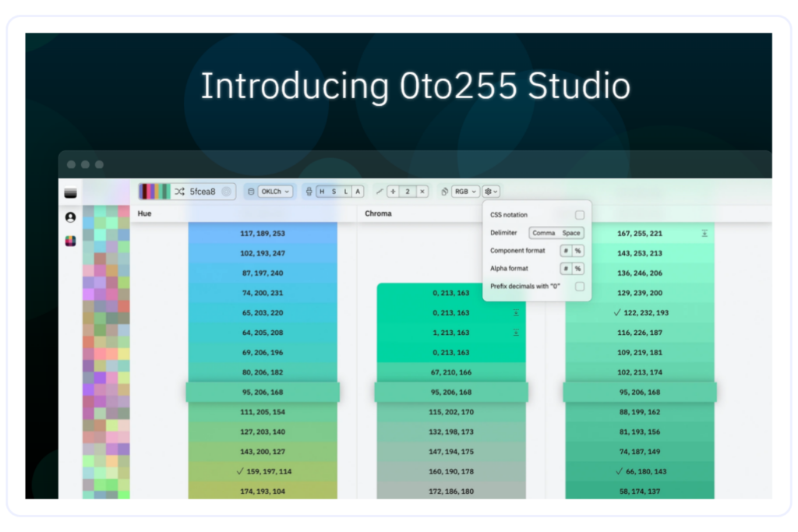Select Space as the delimiter
The image size is (798, 532).
point(571,233)
